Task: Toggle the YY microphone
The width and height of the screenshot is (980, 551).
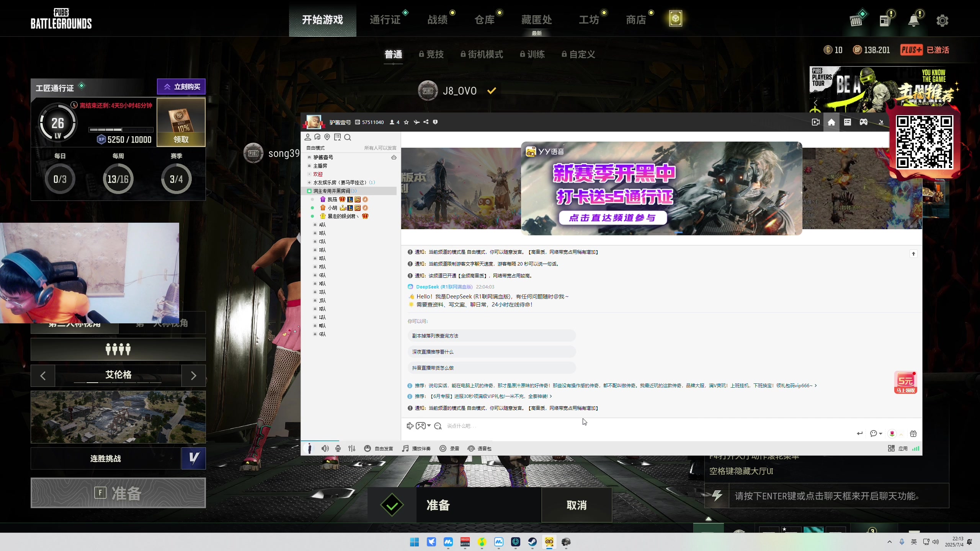Action: (338, 448)
